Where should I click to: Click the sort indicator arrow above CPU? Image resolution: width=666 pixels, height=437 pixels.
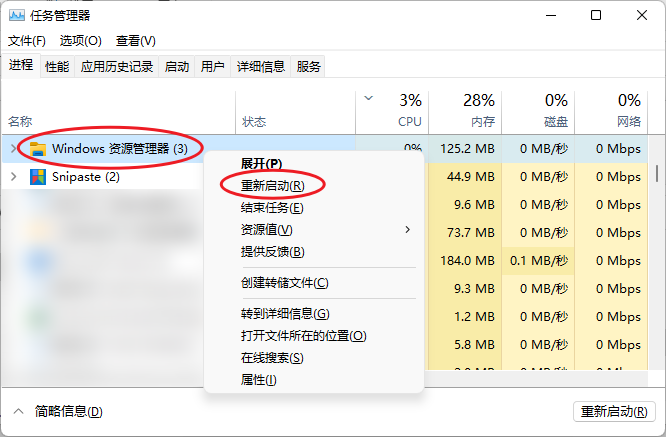pos(369,98)
